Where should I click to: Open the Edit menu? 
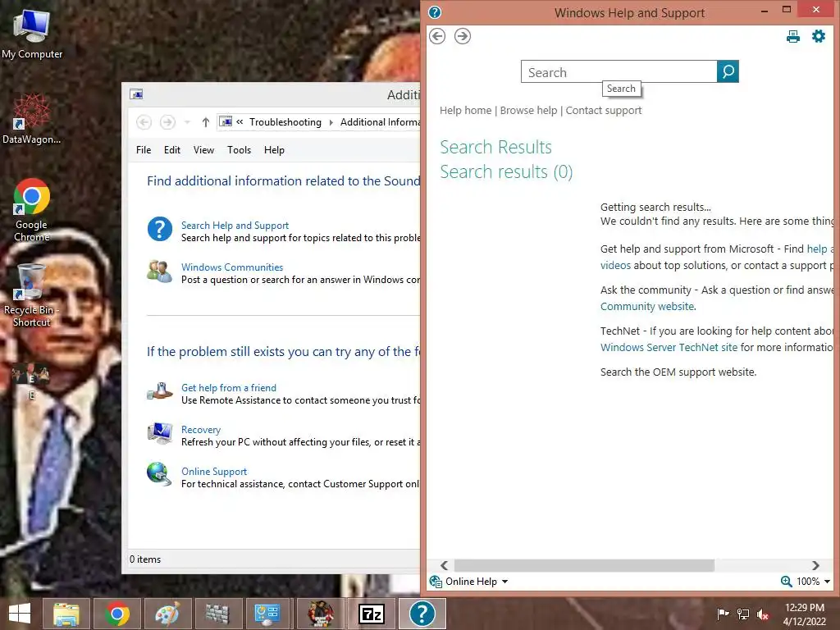click(x=172, y=150)
